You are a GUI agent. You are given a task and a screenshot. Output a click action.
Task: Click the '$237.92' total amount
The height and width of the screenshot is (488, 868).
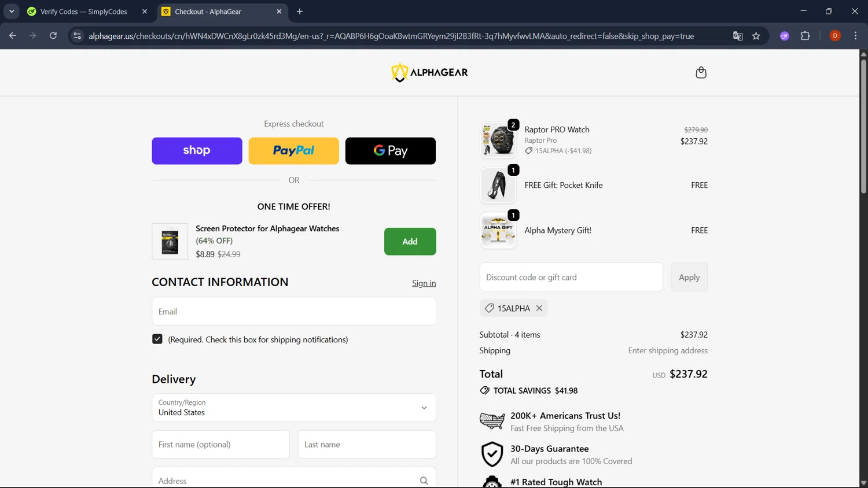[x=689, y=374]
